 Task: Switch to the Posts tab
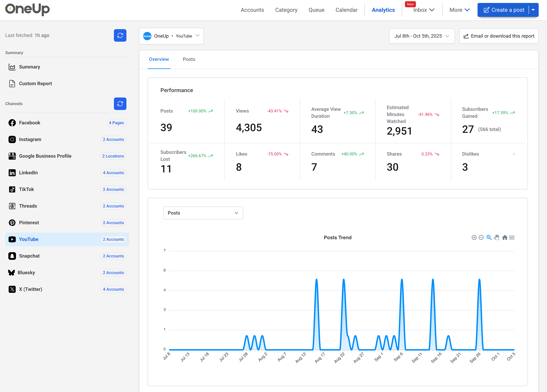(x=189, y=59)
